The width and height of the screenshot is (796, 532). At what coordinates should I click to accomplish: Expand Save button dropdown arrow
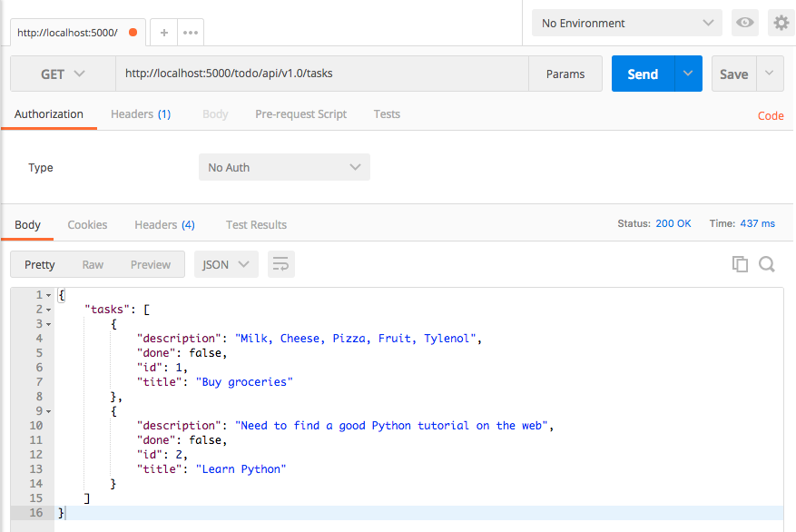point(770,74)
